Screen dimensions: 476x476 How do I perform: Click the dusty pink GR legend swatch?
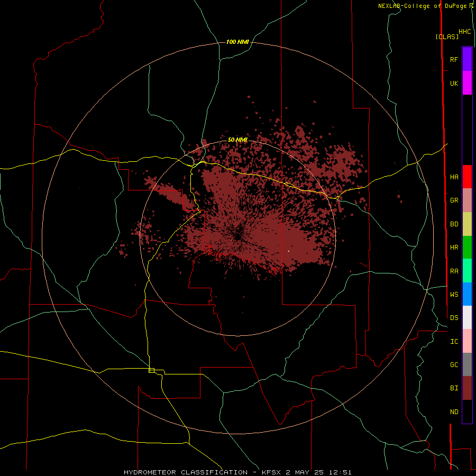click(467, 200)
